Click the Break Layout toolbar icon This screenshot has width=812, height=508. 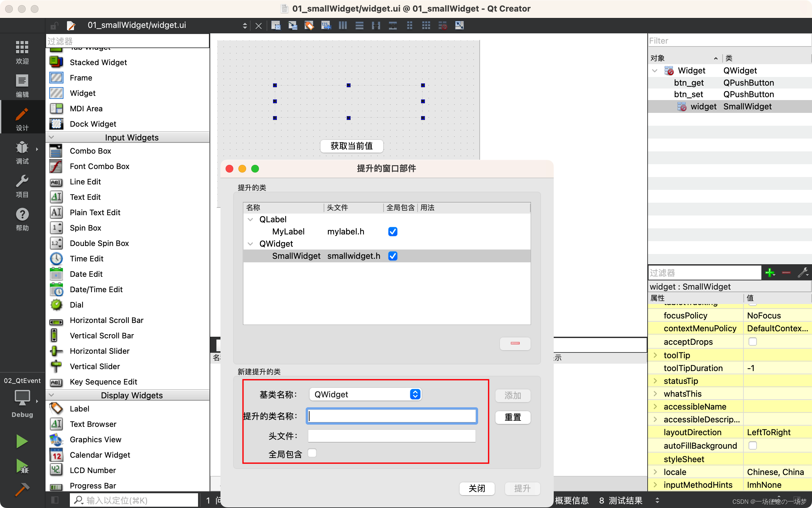[x=443, y=25]
